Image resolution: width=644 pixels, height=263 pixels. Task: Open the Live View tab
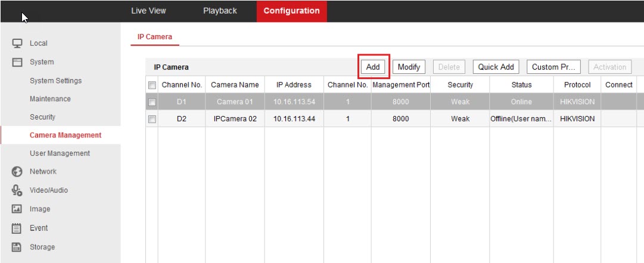tap(148, 11)
